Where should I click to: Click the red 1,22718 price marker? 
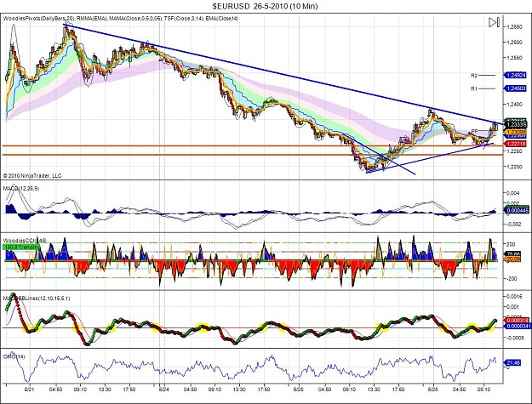click(x=515, y=144)
